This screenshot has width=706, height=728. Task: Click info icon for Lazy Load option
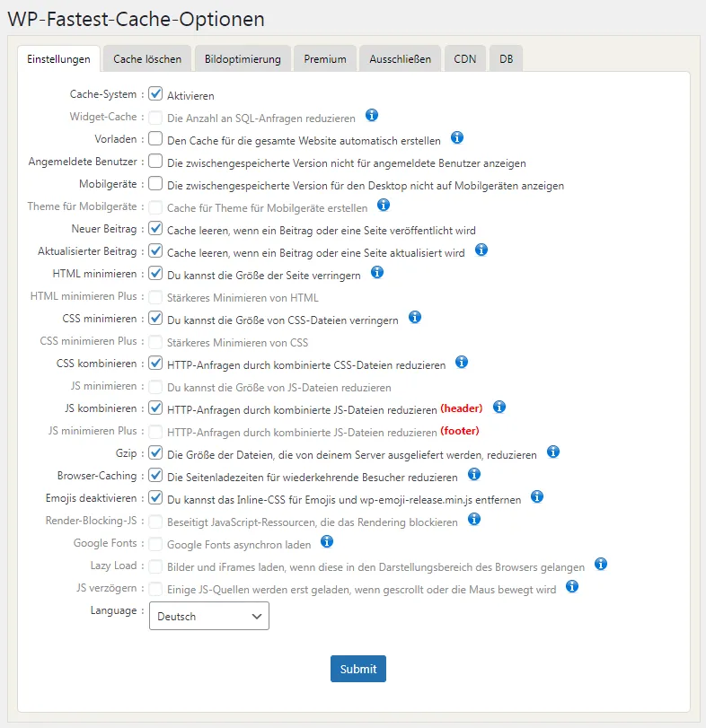pyautogui.click(x=601, y=564)
